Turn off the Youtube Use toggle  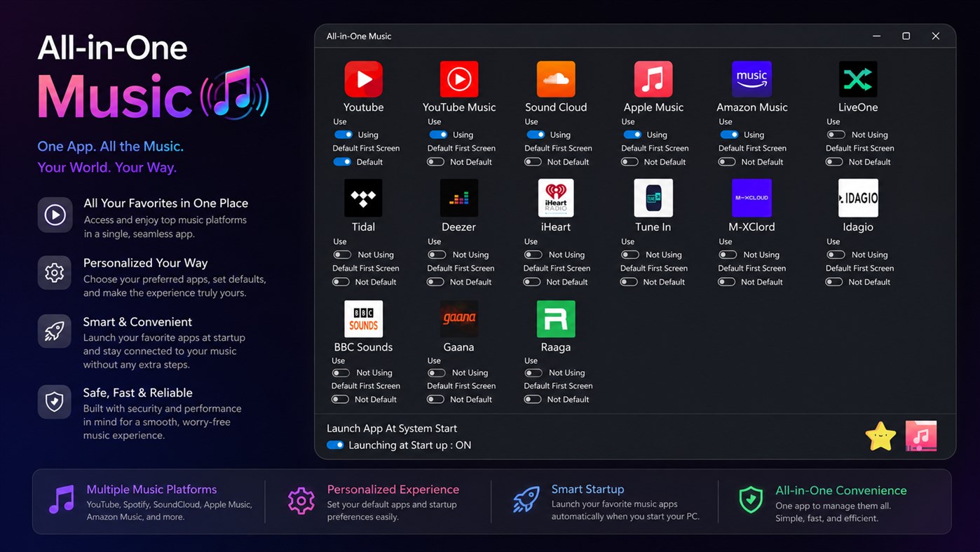343,135
